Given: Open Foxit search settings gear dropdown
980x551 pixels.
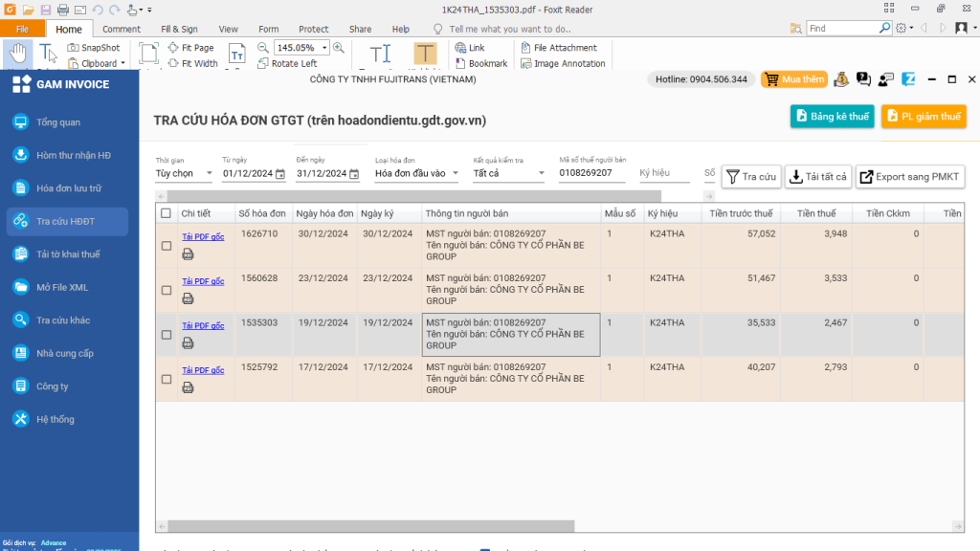Looking at the screenshot, I should [x=903, y=28].
